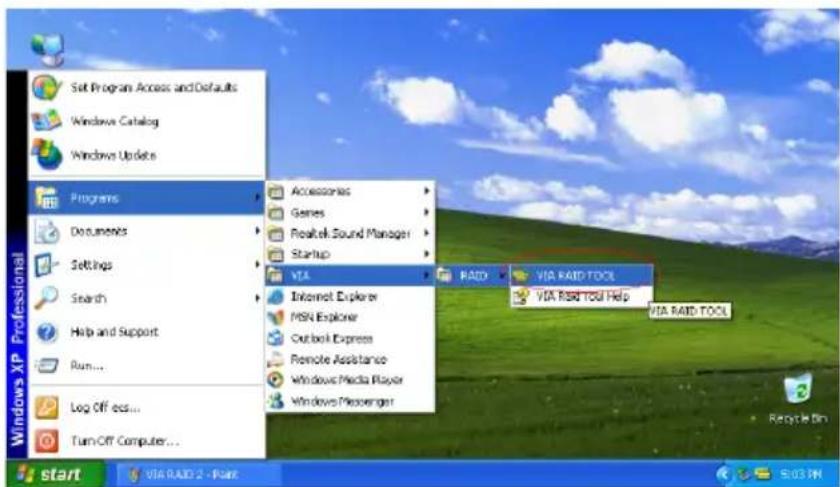Choose Help and Support label
This screenshot has width=840, height=487.
(114, 332)
